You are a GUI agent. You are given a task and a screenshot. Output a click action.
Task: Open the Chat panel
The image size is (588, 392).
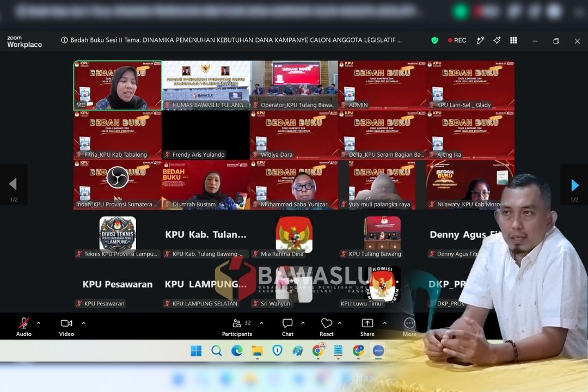(287, 327)
